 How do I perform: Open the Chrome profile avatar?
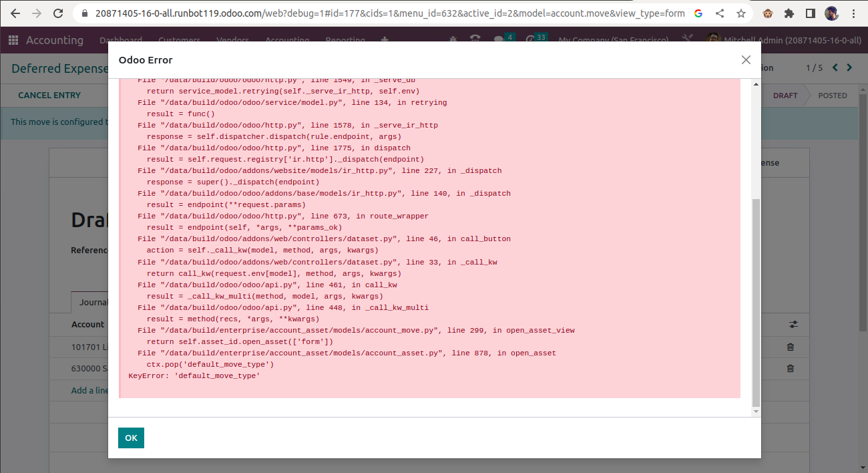(831, 13)
